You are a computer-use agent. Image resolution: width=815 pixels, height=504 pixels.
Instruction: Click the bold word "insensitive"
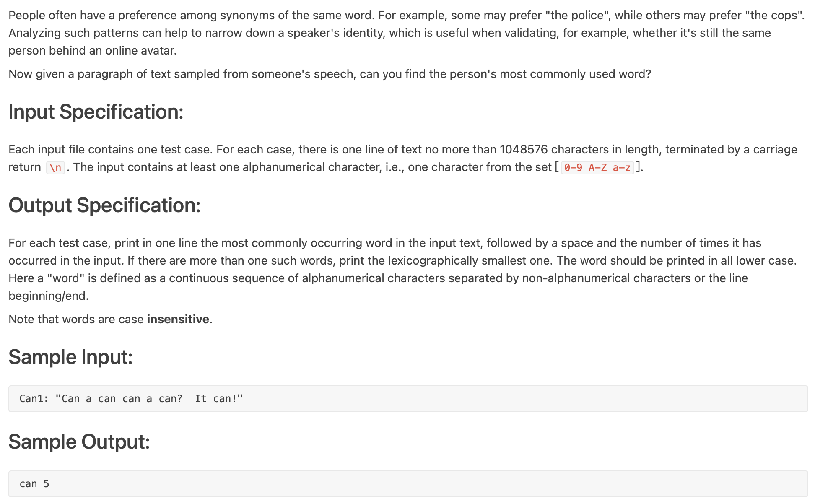178,320
